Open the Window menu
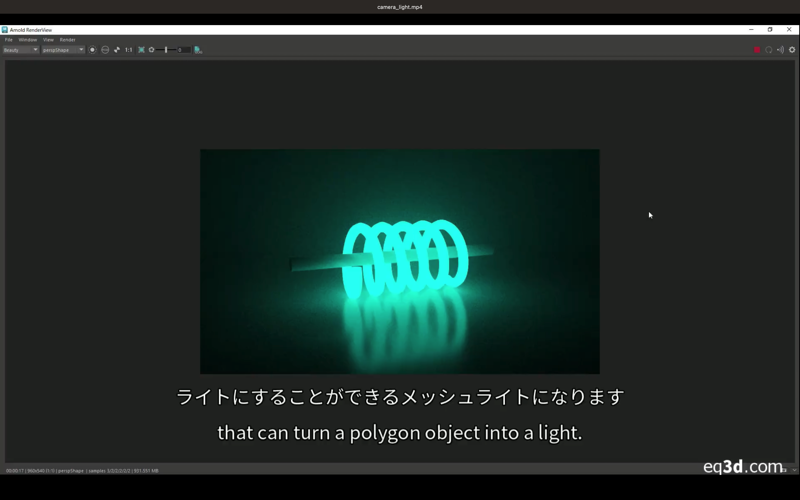This screenshot has height=500, width=800. [28, 40]
